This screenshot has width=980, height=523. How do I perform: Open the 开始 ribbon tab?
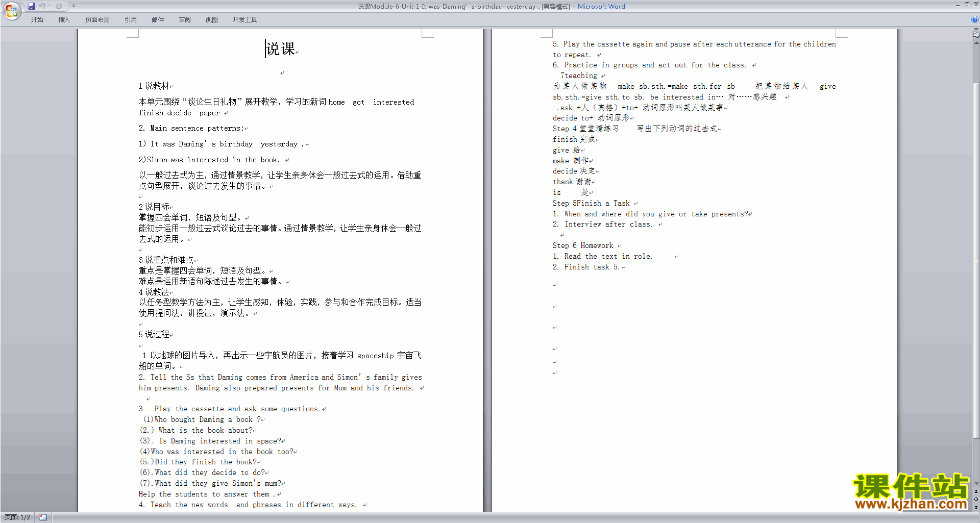(37, 20)
